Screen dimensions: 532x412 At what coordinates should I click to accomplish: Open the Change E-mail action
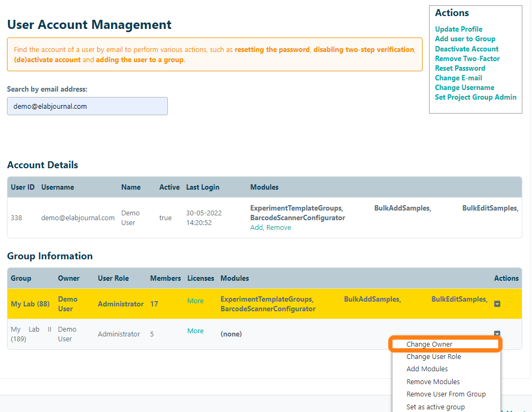pyautogui.click(x=458, y=78)
